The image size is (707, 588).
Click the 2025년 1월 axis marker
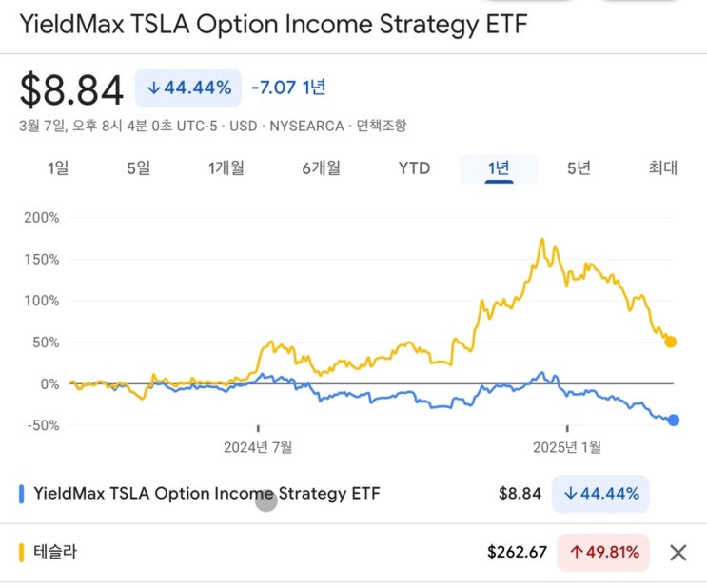click(567, 446)
